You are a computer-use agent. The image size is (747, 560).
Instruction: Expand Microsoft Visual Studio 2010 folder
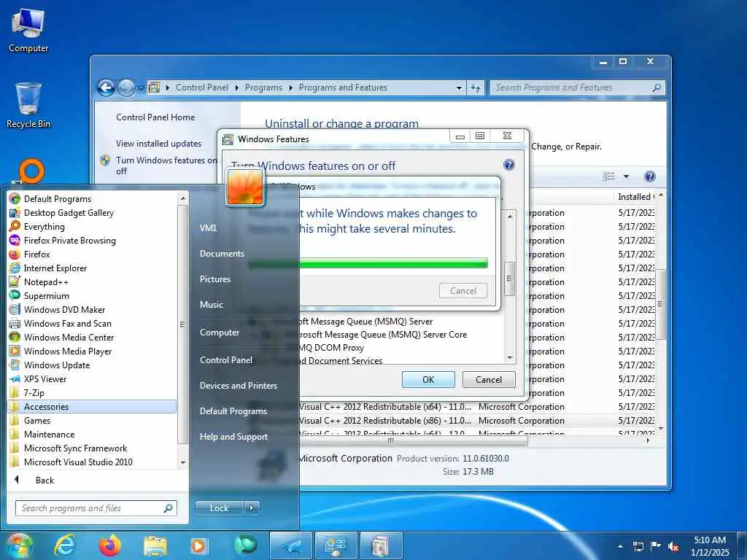pyautogui.click(x=78, y=462)
